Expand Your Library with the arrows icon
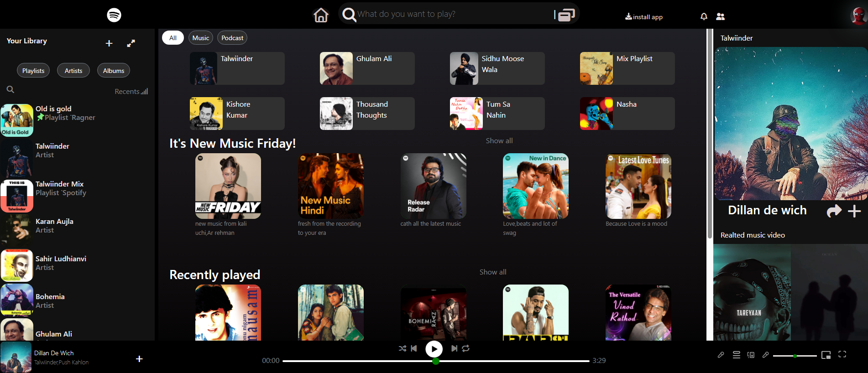 [131, 43]
